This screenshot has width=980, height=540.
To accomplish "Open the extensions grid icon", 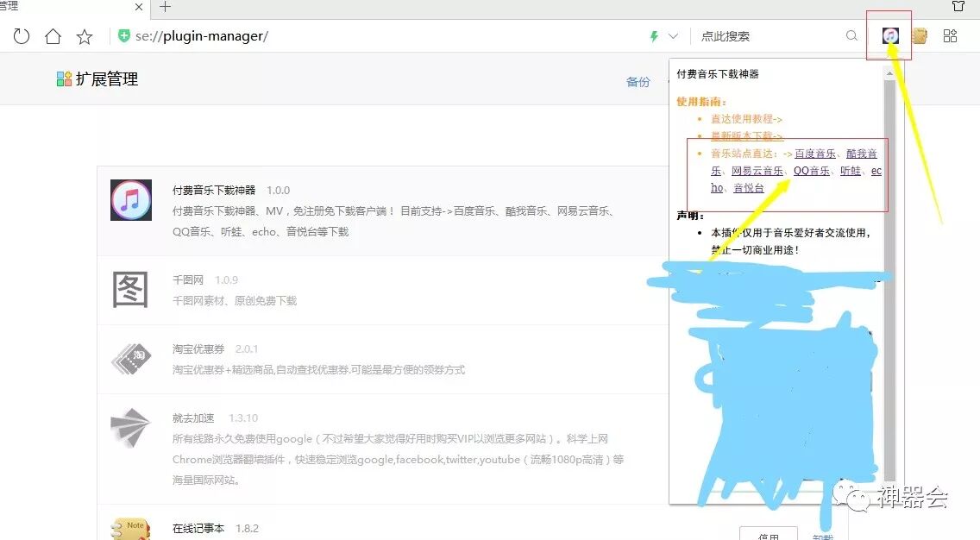I will [950, 35].
